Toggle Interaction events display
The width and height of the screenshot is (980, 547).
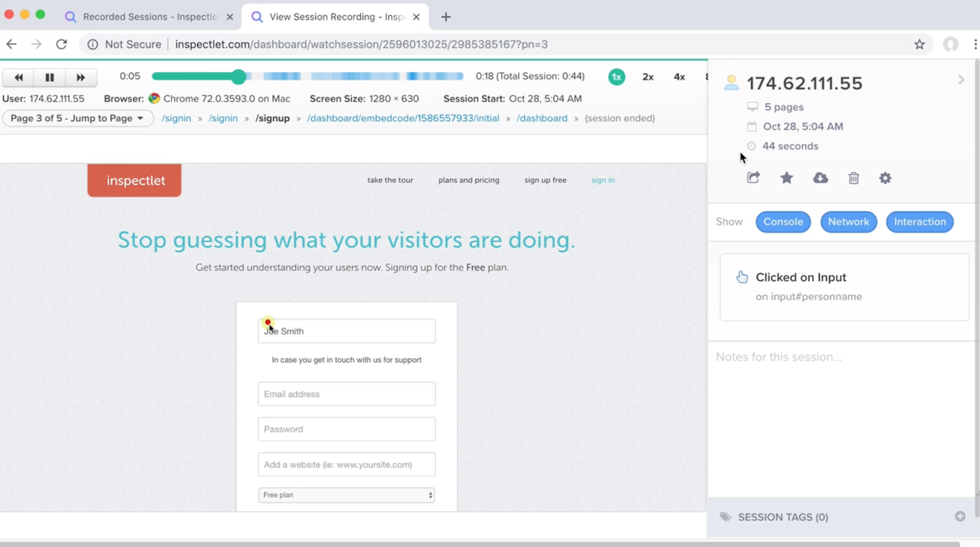pyautogui.click(x=920, y=222)
